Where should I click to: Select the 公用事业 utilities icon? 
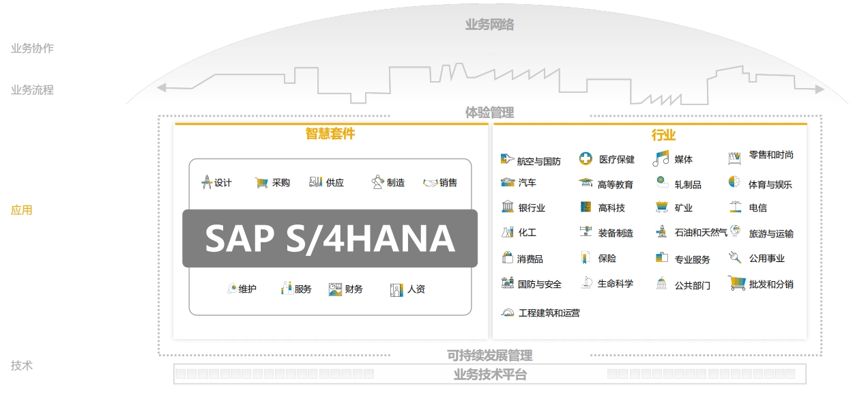pos(735,258)
